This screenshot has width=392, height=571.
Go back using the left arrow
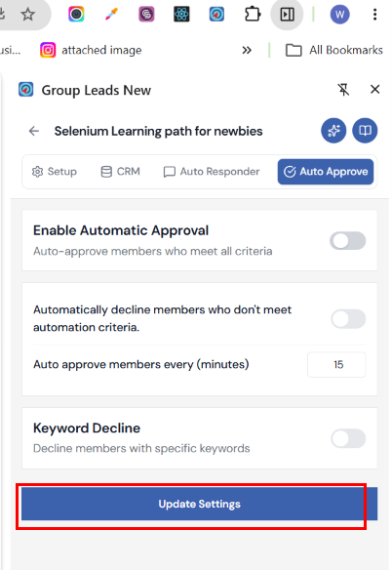click(x=34, y=131)
